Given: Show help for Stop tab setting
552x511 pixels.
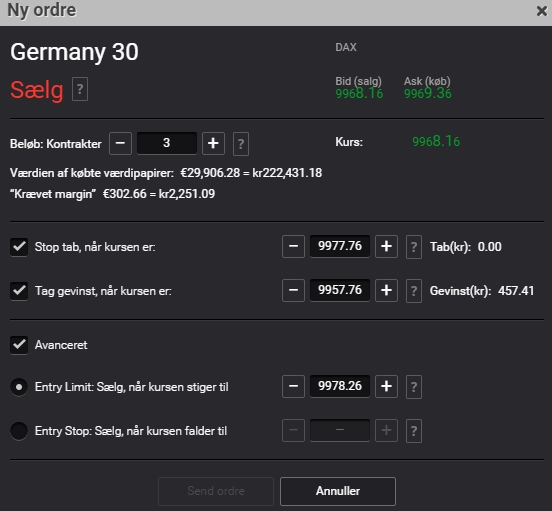Looking at the screenshot, I should (x=414, y=247).
